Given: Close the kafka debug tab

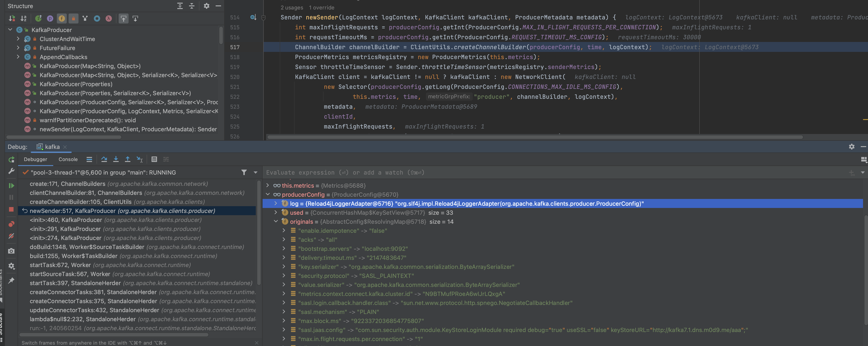Looking at the screenshot, I should pos(65,147).
